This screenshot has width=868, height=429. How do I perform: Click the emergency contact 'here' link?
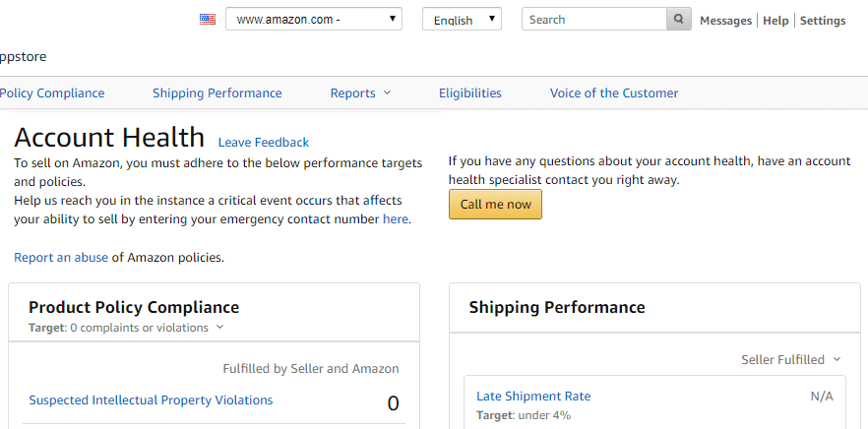395,219
